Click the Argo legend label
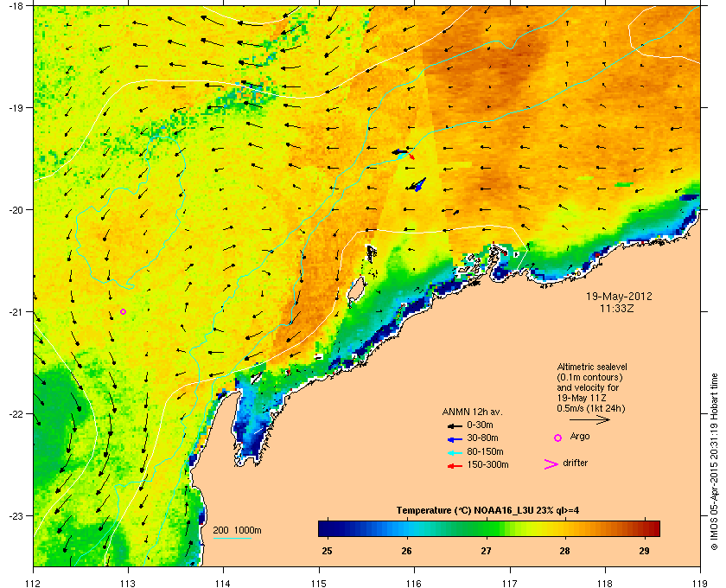The height and width of the screenshot is (588, 726). point(580,437)
